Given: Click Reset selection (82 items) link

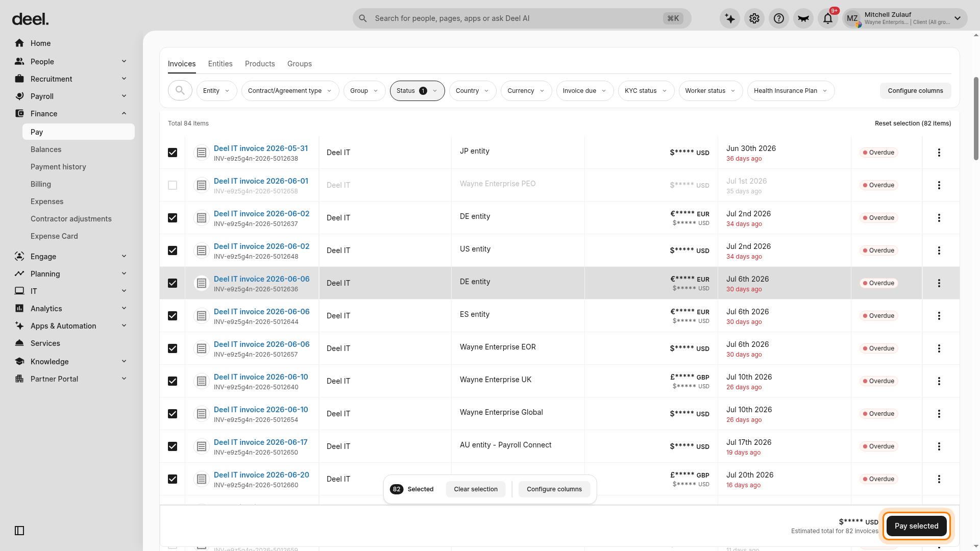Looking at the screenshot, I should (x=913, y=123).
